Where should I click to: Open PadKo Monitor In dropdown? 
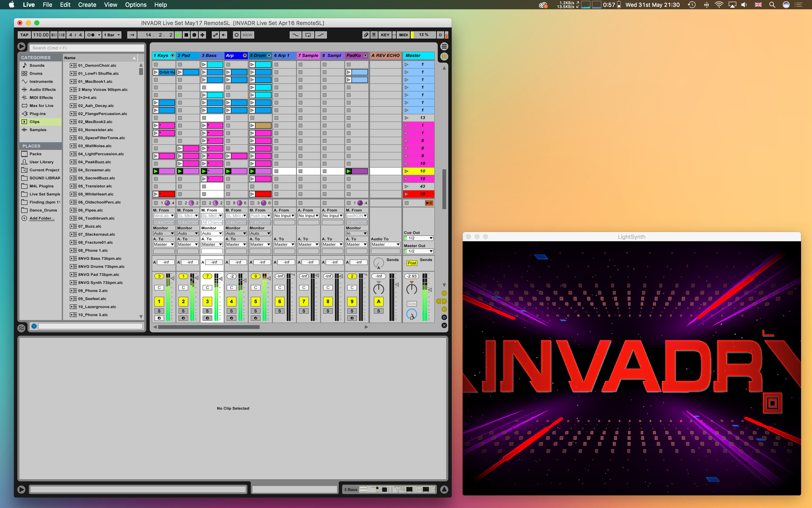357,233
